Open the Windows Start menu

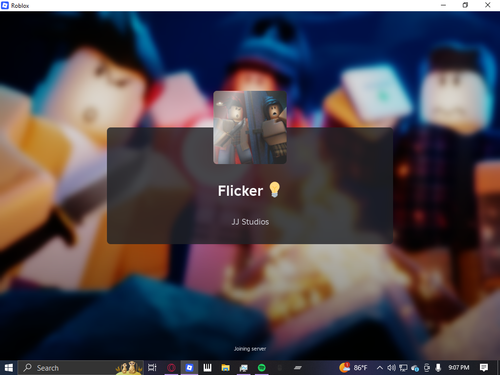[9, 368]
